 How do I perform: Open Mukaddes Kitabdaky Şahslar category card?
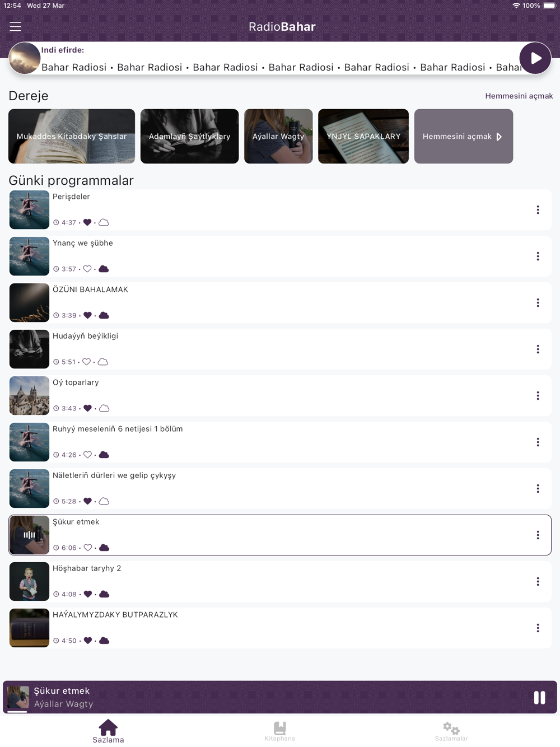72,136
